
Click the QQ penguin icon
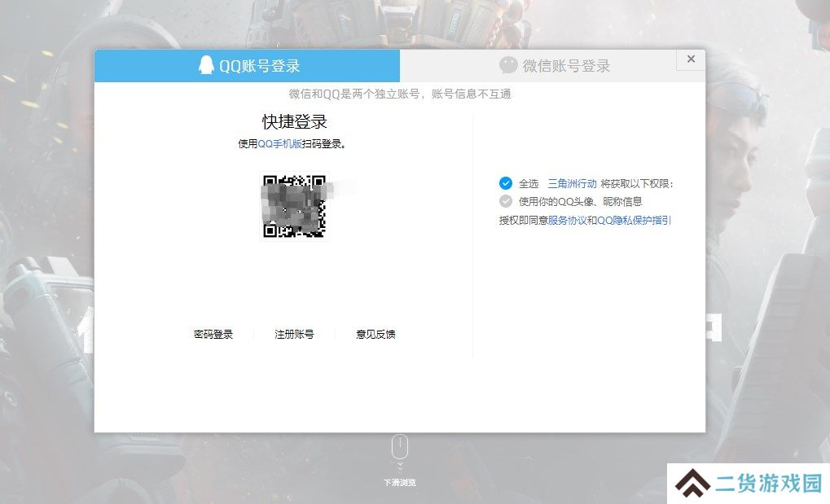click(x=206, y=65)
